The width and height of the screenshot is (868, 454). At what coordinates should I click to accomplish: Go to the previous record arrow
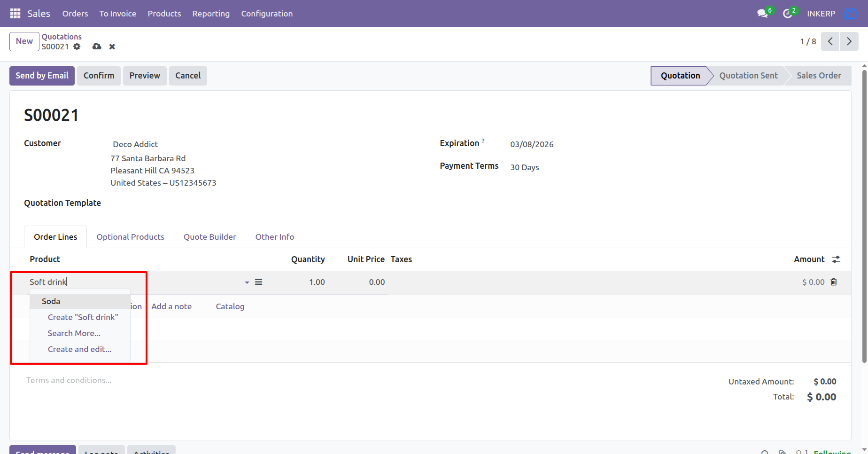pyautogui.click(x=830, y=41)
